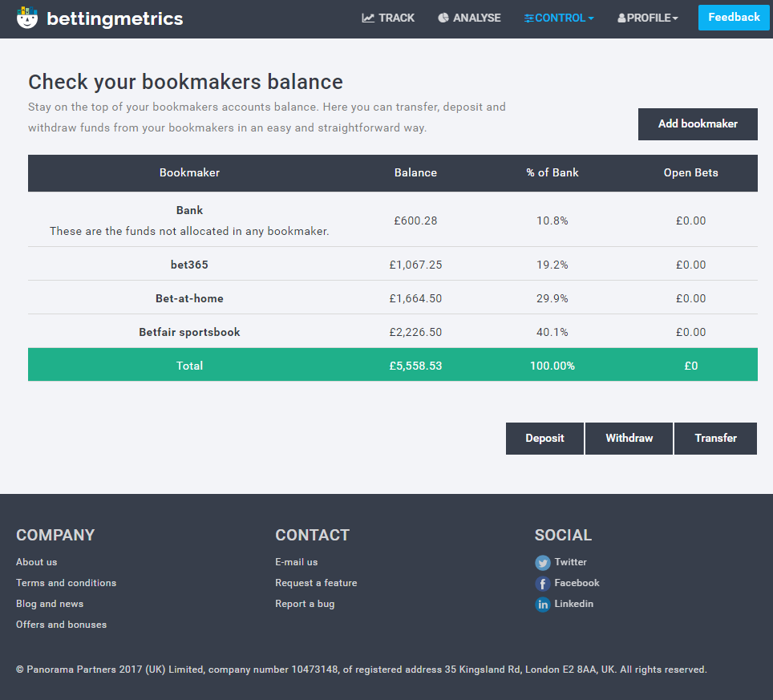Viewport: 773px width, 700px height.
Task: Click the 'funds not allocated' Bank description
Action: pyautogui.click(x=189, y=231)
